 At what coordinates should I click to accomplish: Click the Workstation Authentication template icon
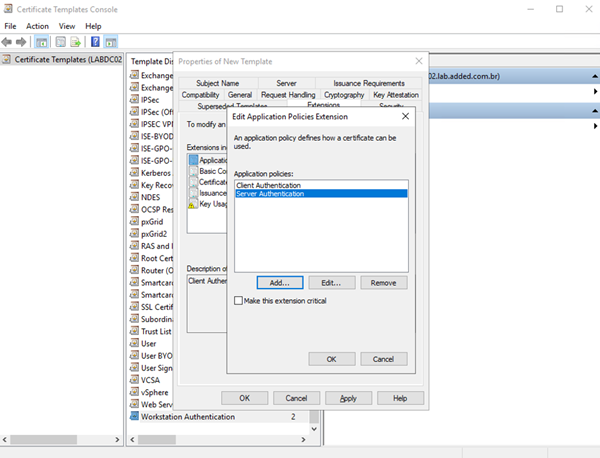point(134,416)
